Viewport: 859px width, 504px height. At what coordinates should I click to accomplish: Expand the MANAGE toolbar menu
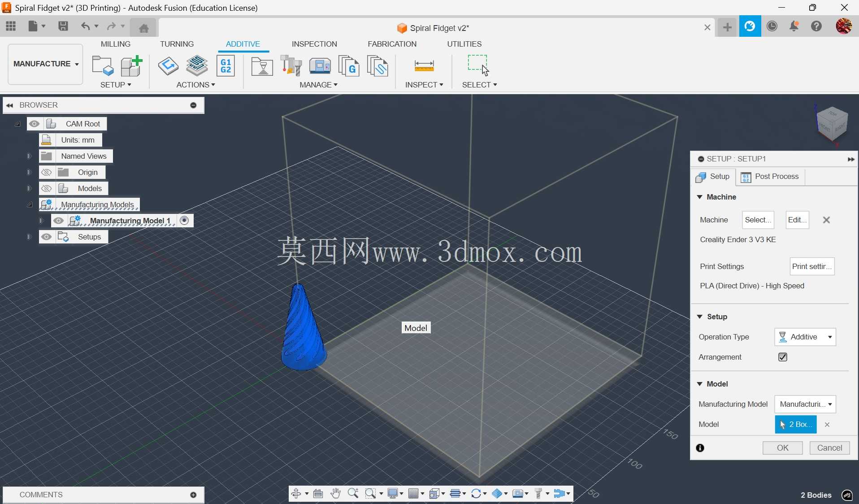[x=318, y=85]
